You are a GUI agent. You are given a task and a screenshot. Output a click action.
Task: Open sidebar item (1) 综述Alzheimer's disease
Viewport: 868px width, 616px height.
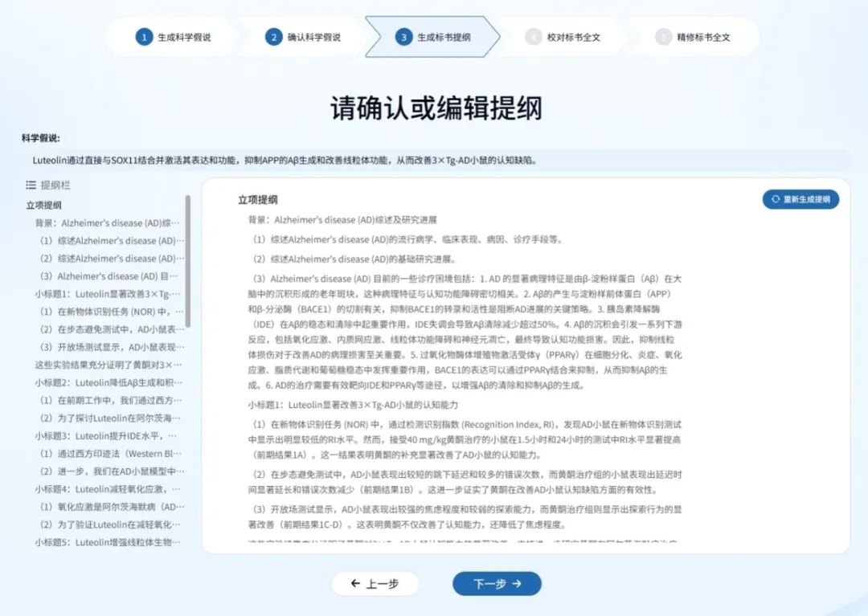point(112,241)
